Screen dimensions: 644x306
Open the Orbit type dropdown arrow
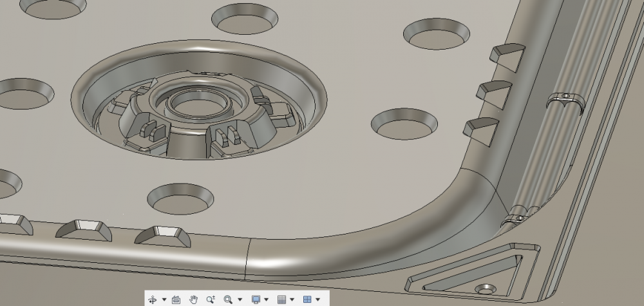coord(164,300)
